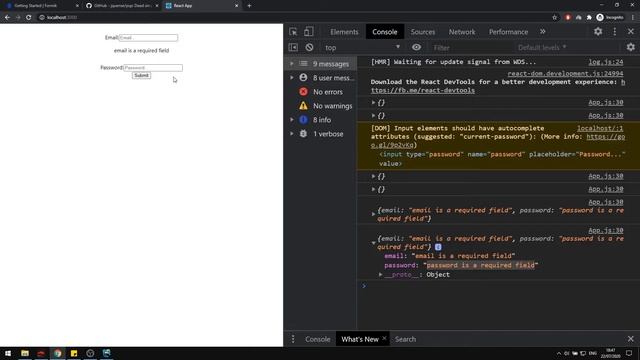640x360 pixels.
Task: Switch to the Performance tab
Action: [x=509, y=32]
